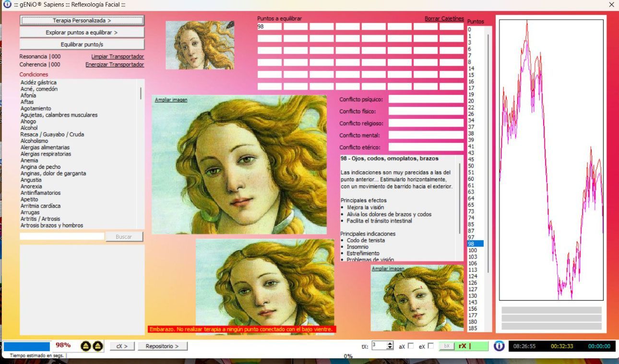The width and height of the screenshot is (619, 364).
Task: Click the Conflicto etérico field
Action: coord(426,147)
